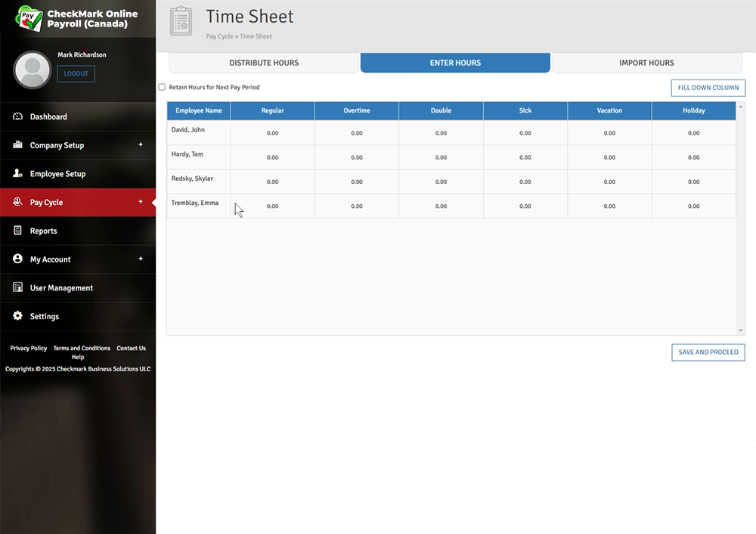Click the table scrollbar down arrow
The width and height of the screenshot is (756, 534).
pyautogui.click(x=741, y=331)
